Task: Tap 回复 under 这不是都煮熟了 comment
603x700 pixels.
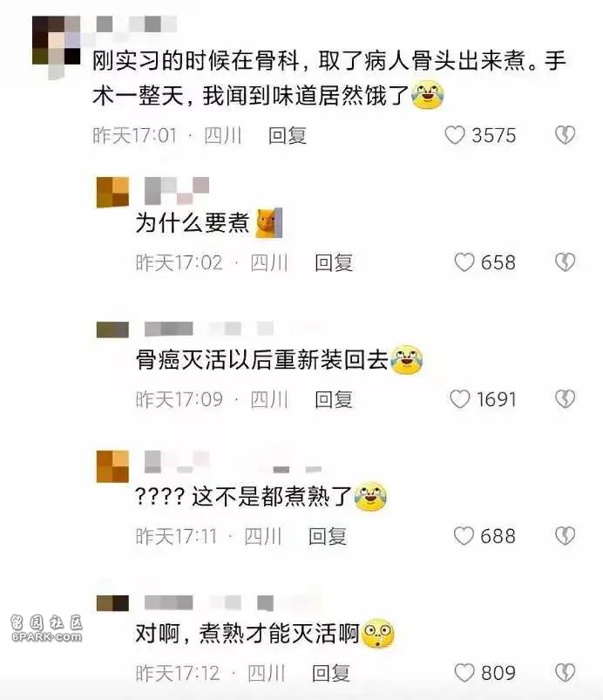Action: (x=327, y=536)
